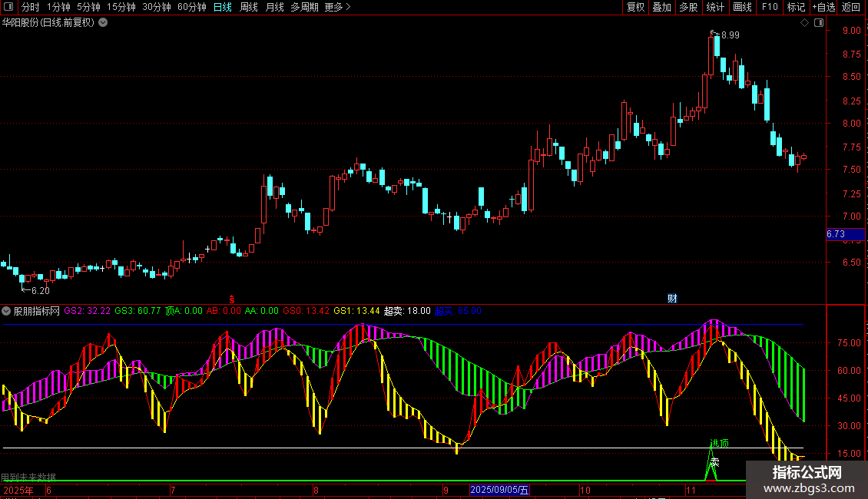This screenshot has width=868, height=499.
Task: Click the 逃顶 sell signal marker
Action: click(x=719, y=444)
